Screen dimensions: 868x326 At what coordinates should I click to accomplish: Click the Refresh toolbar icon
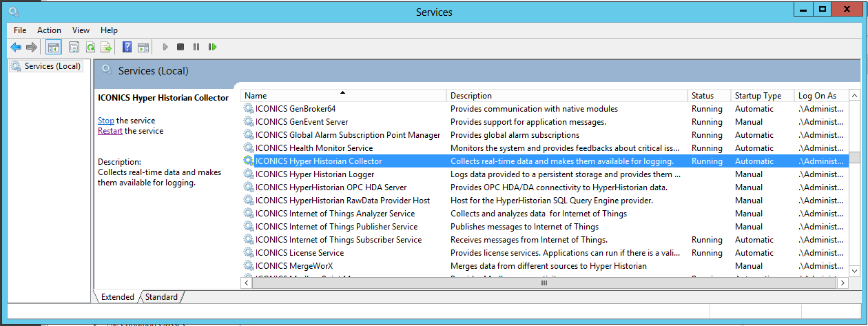pos(90,48)
